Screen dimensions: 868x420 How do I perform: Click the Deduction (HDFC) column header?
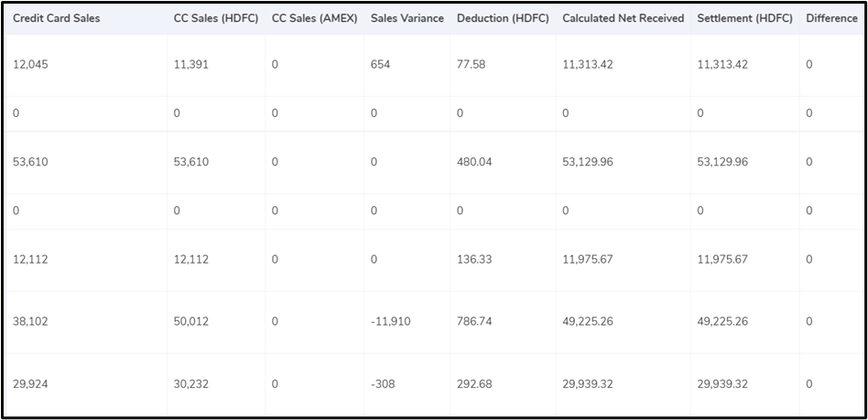click(503, 18)
